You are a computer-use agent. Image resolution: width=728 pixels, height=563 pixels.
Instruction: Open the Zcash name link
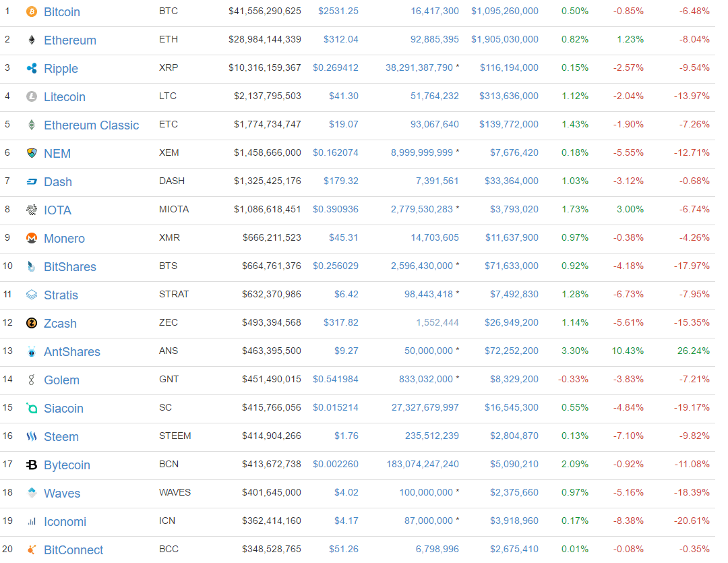60,324
